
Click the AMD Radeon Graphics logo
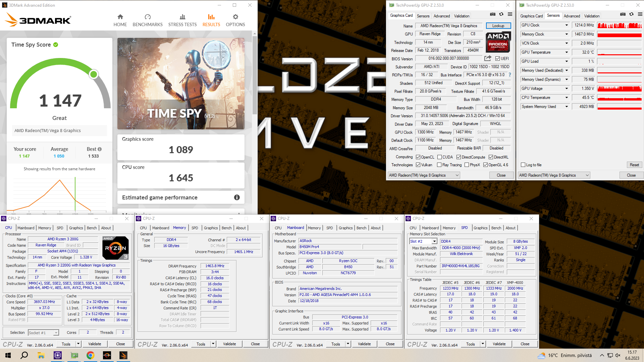[498, 42]
